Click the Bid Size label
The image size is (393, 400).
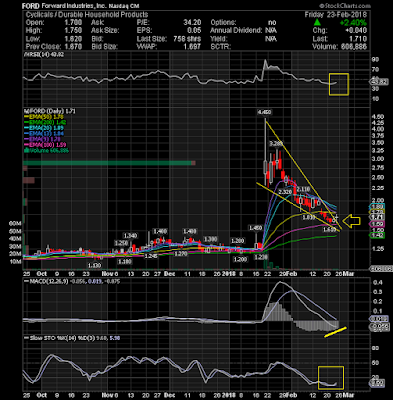click(104, 47)
